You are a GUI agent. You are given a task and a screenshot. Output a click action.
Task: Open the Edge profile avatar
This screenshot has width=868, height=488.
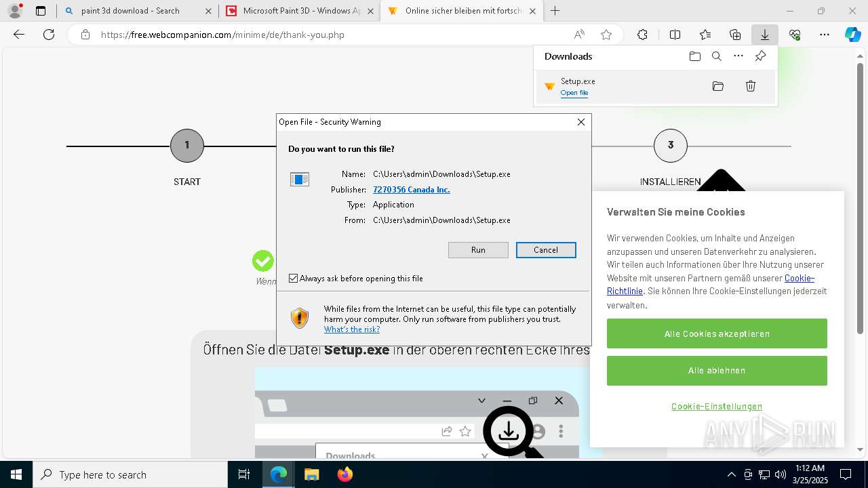coord(15,11)
